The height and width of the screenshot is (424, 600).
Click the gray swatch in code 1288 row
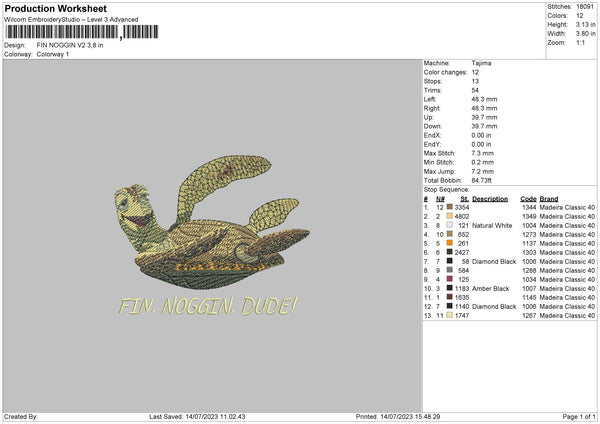(450, 270)
